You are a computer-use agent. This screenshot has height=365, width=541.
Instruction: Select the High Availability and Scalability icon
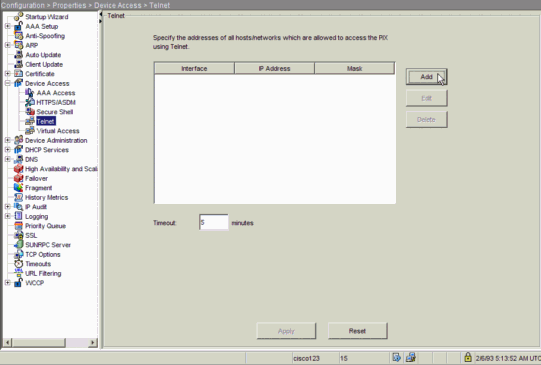click(19, 169)
